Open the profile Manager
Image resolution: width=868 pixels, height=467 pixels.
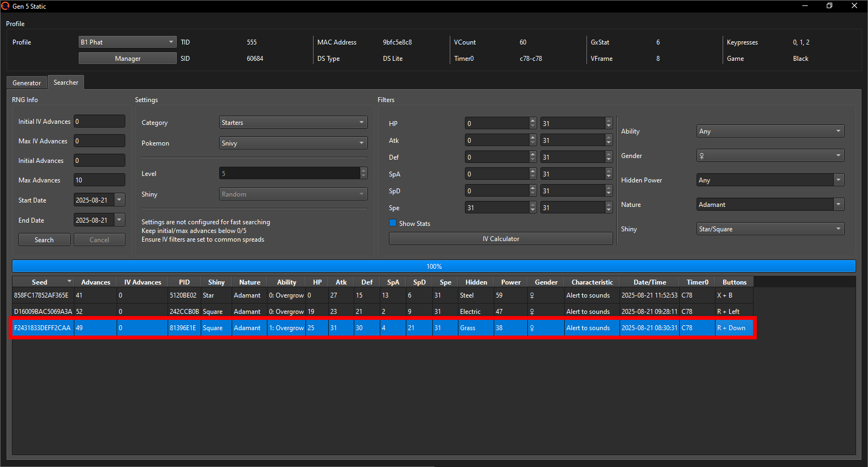coord(127,59)
